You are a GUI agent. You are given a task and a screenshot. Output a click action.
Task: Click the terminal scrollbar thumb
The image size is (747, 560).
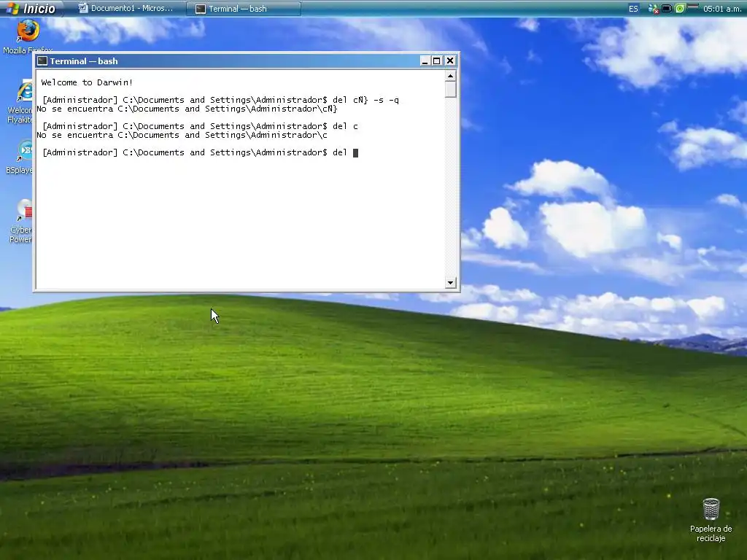click(x=450, y=90)
